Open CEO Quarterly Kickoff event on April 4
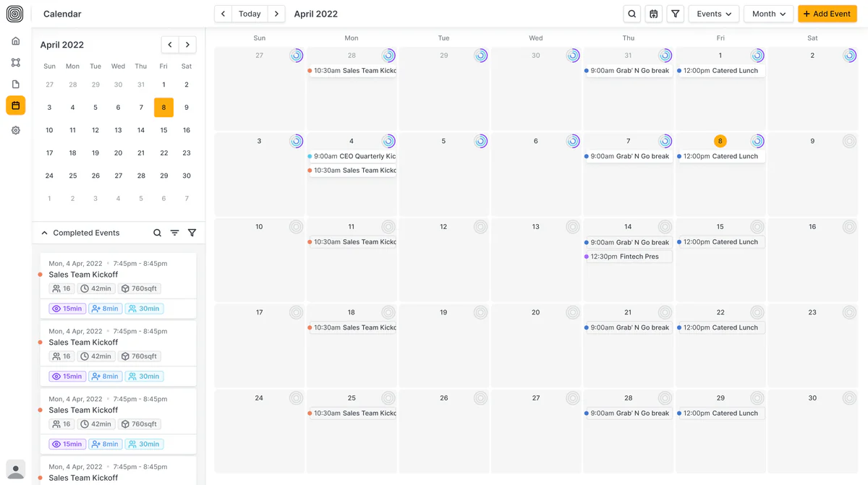Image resolution: width=868 pixels, height=485 pixels. (352, 156)
